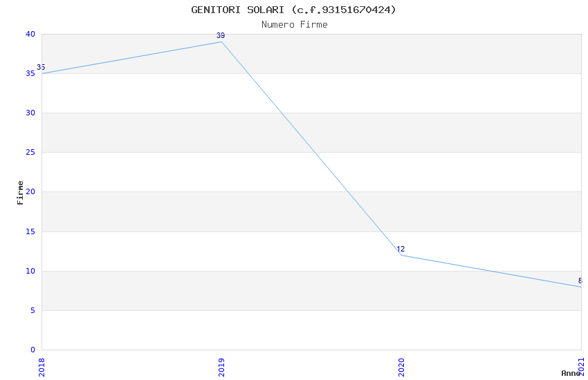This screenshot has width=588, height=380.
Task: Click the y-axis tick label 15
Action: tap(30, 231)
